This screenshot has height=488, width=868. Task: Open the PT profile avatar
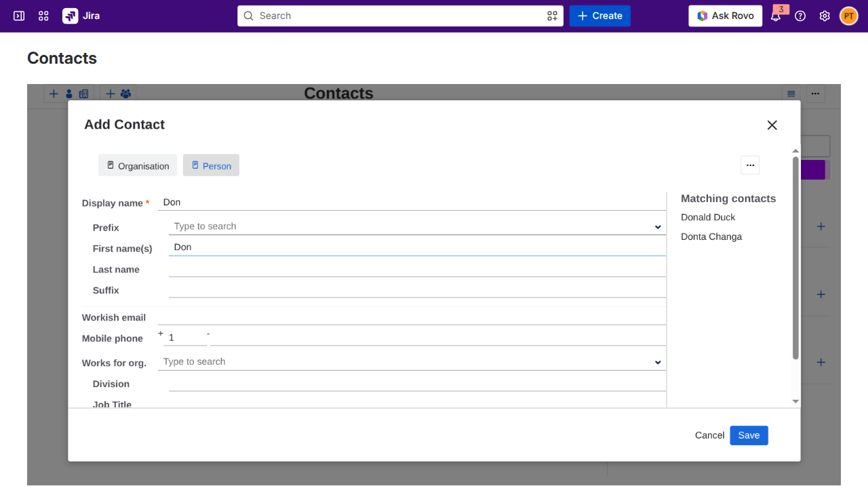coord(849,16)
